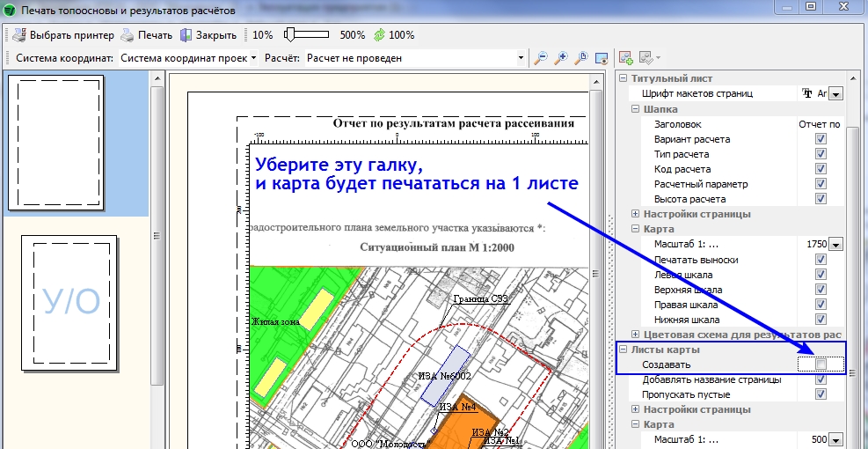
Task: Click the Закрыть button
Action: (x=208, y=35)
